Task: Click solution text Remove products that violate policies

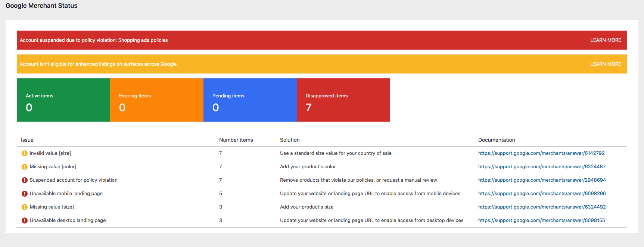Action: (358, 180)
